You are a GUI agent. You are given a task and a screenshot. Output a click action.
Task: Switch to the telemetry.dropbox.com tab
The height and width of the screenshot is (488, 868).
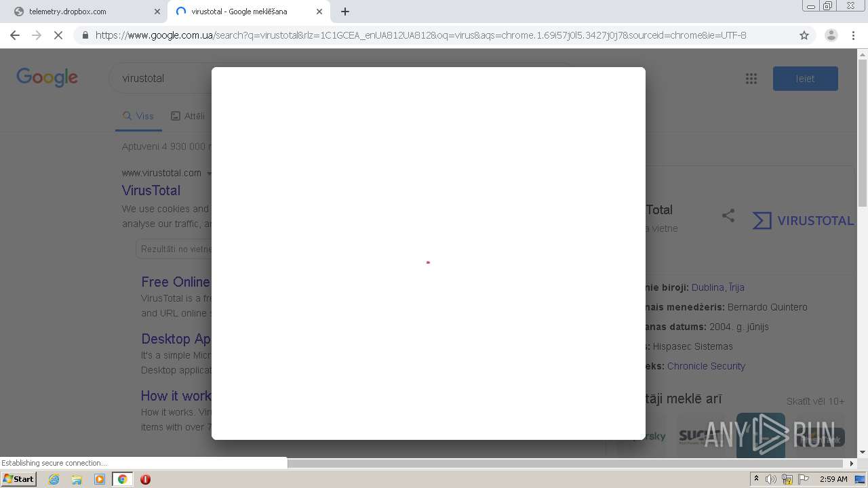85,12
